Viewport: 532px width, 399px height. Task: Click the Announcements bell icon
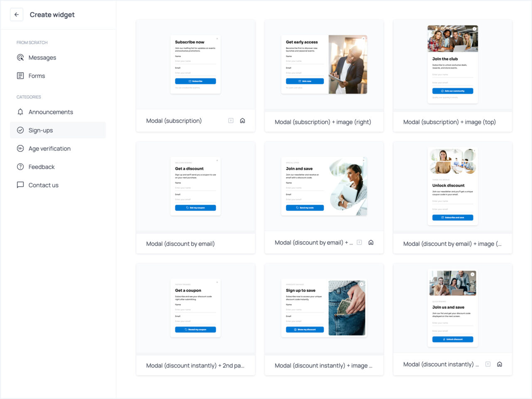(20, 112)
